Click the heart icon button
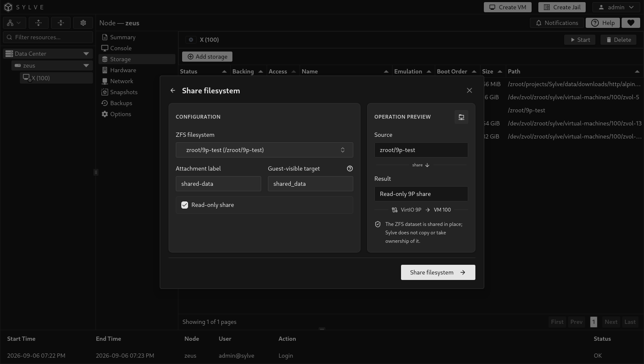This screenshot has height=364, width=644. 631,23
